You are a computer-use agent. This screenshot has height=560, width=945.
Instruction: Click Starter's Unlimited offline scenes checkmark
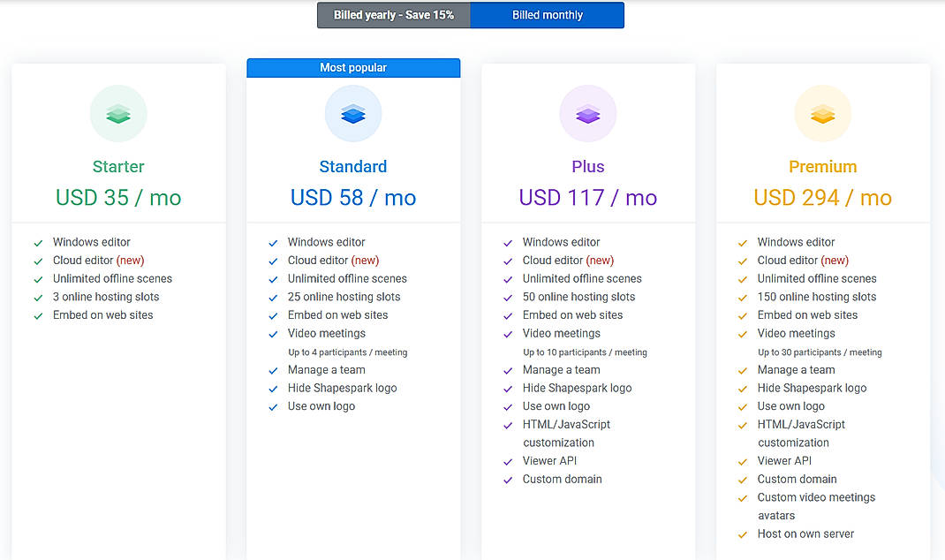pyautogui.click(x=39, y=280)
